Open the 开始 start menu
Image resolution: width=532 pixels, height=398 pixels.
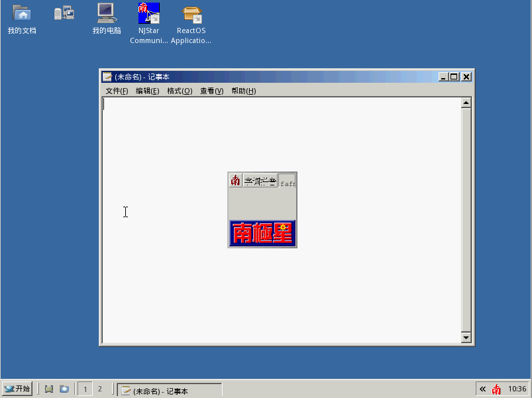click(x=17, y=389)
